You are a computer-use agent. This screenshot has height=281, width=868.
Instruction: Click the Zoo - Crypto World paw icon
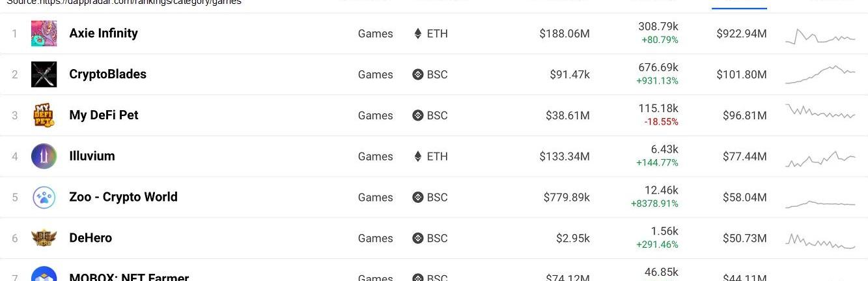(x=44, y=197)
